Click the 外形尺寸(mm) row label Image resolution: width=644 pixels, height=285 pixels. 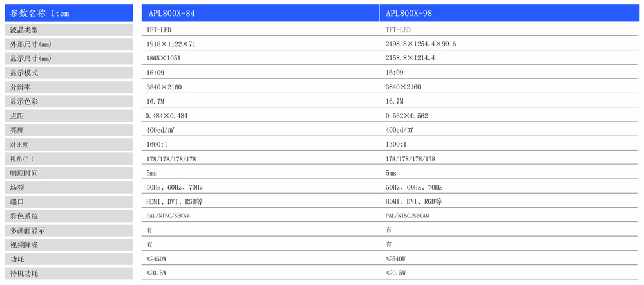[30, 44]
